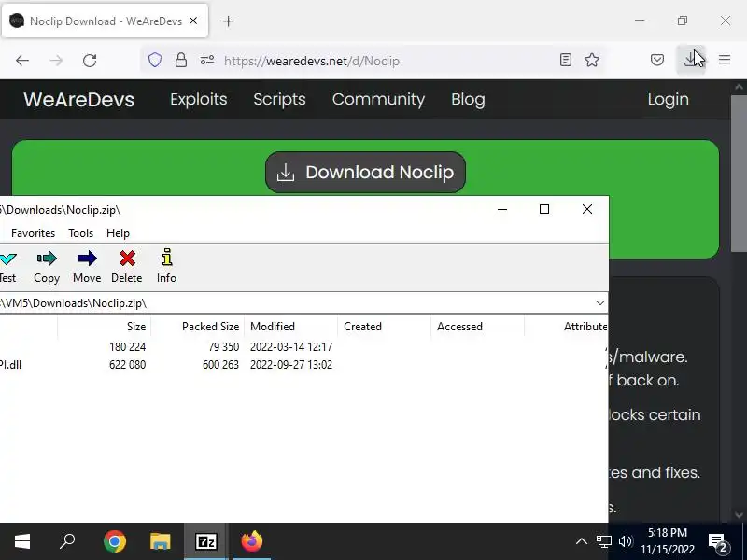Open the Windows Start menu
The width and height of the screenshot is (747, 560).
click(x=22, y=541)
